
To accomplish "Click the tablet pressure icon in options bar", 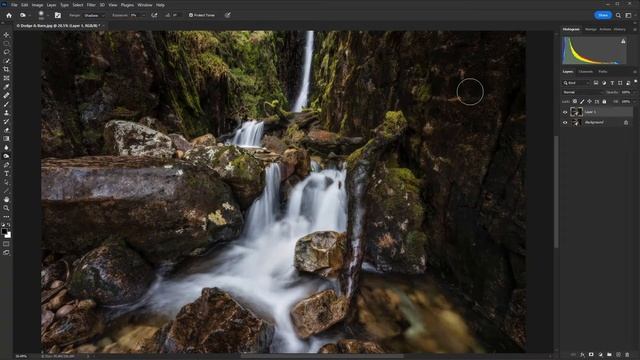I will click(228, 15).
